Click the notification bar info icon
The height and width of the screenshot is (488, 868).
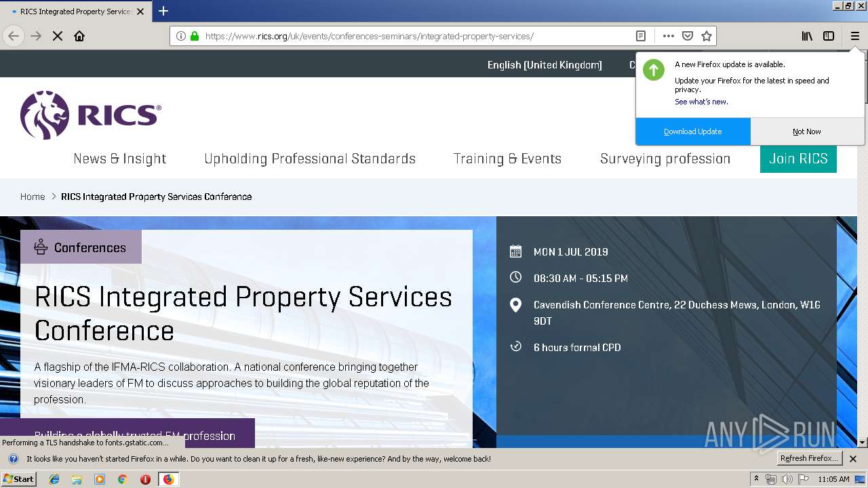coord(13,459)
